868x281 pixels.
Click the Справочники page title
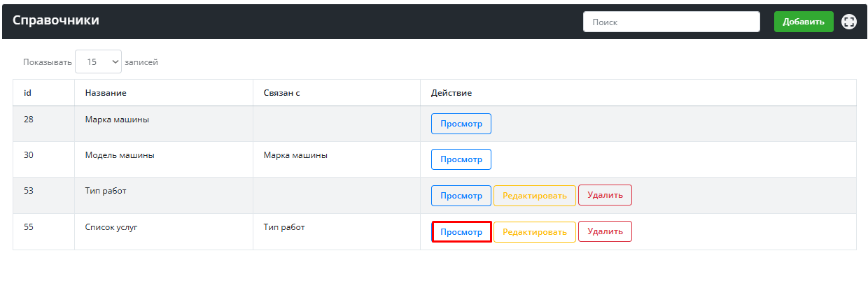[56, 20]
